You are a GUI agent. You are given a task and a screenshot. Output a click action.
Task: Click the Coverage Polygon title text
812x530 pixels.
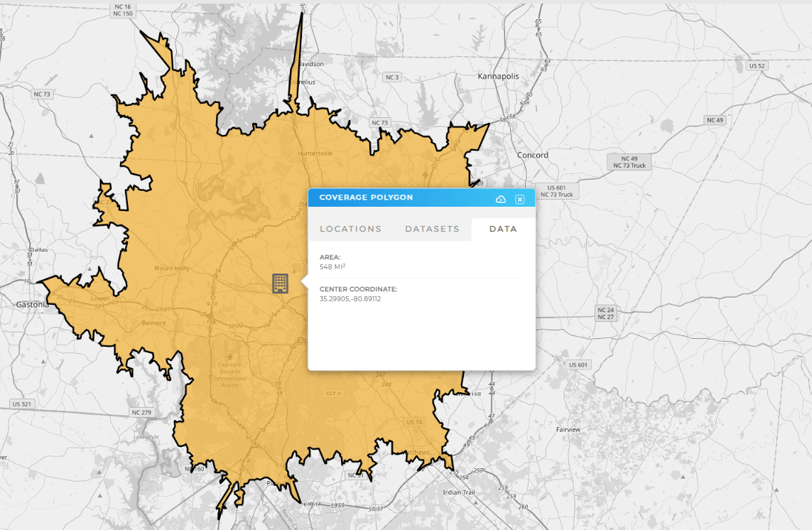tap(366, 198)
